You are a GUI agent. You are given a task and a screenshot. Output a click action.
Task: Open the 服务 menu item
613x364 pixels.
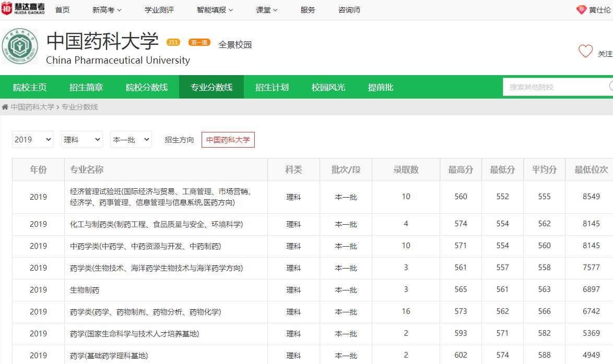click(308, 10)
